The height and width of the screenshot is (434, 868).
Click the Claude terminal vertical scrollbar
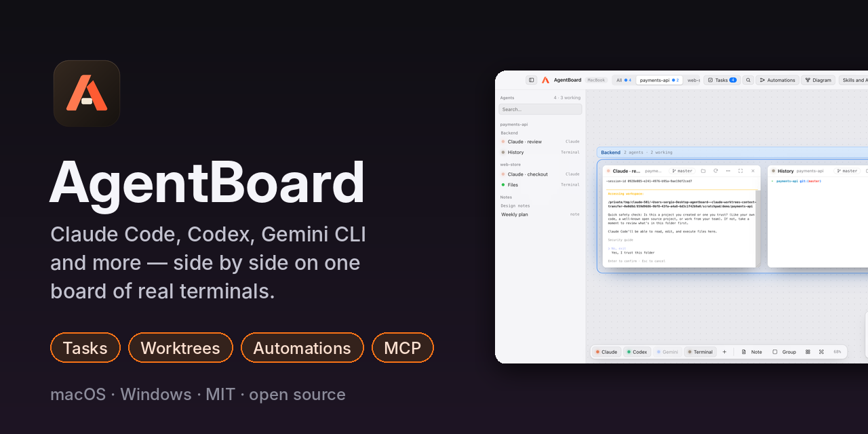pos(757,228)
